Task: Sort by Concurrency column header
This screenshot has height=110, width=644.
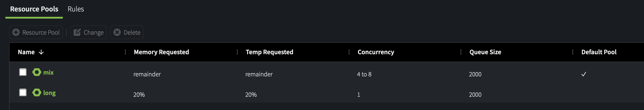Action: [x=376, y=52]
